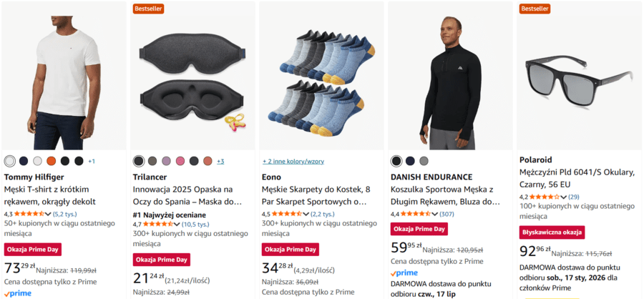Click Błyskawiczna okazja badge for Polaroid
The image size is (644, 299).
(x=552, y=232)
